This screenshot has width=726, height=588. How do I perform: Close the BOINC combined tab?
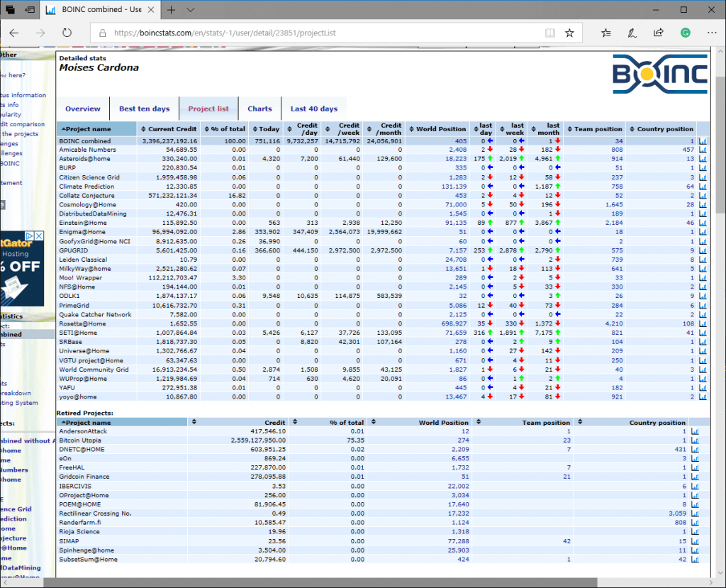click(x=151, y=10)
